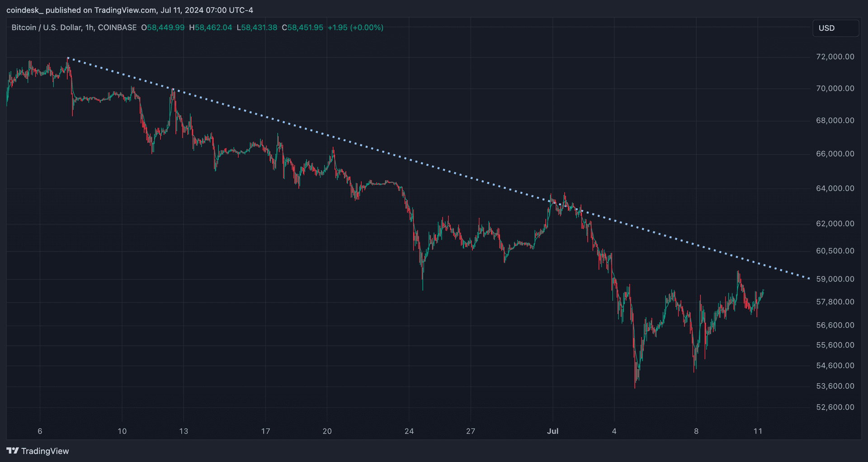Viewport: 868px width, 462px height.
Task: Click the change value +1.95 (+0.00%)
Action: coord(356,28)
